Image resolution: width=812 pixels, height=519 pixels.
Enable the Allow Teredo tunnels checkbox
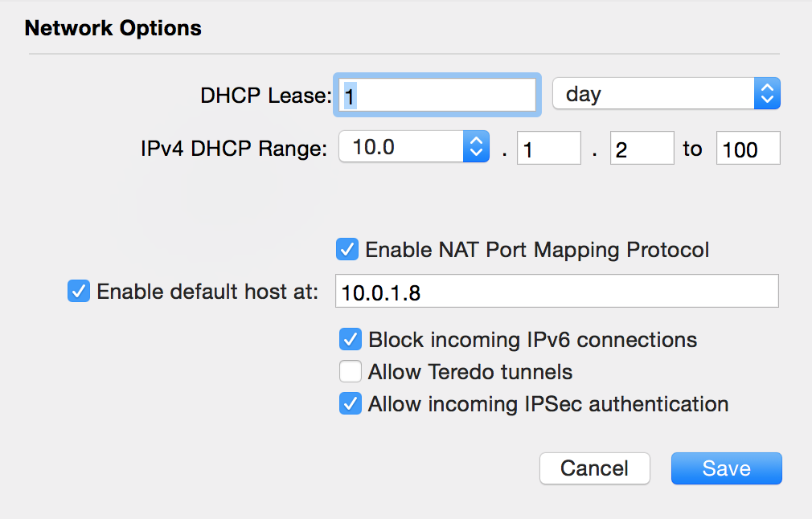coord(350,372)
